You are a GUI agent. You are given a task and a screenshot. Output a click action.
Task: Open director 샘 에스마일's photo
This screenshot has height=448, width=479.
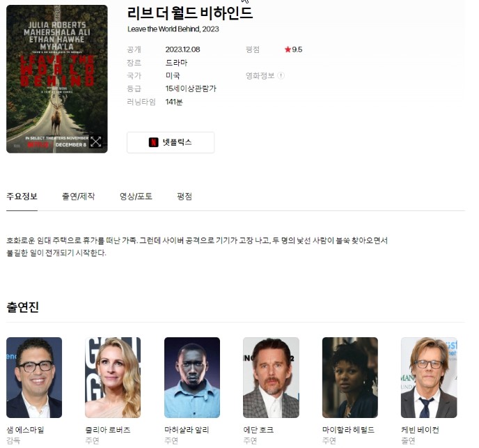pyautogui.click(x=34, y=378)
